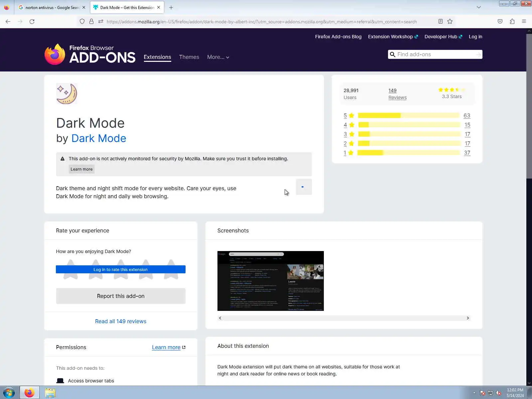
Task: Go back one page in Firefox
Action: click(x=8, y=22)
